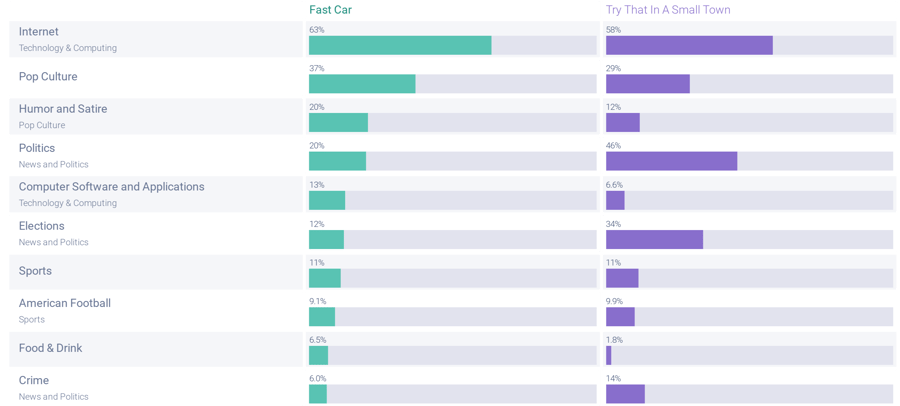Click the Sports category row label
Screen dimensions: 900x406
35,271
